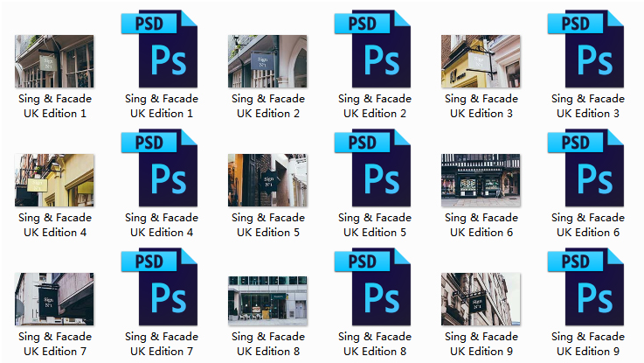Select the PSD file icon for UK Edition 8
The width and height of the screenshot is (644, 363).
tap(374, 287)
